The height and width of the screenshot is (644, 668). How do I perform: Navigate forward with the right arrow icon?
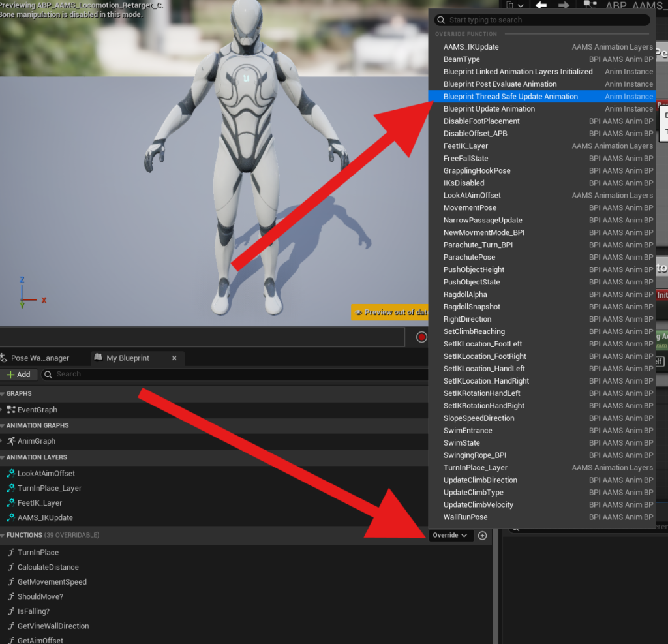[x=564, y=5]
